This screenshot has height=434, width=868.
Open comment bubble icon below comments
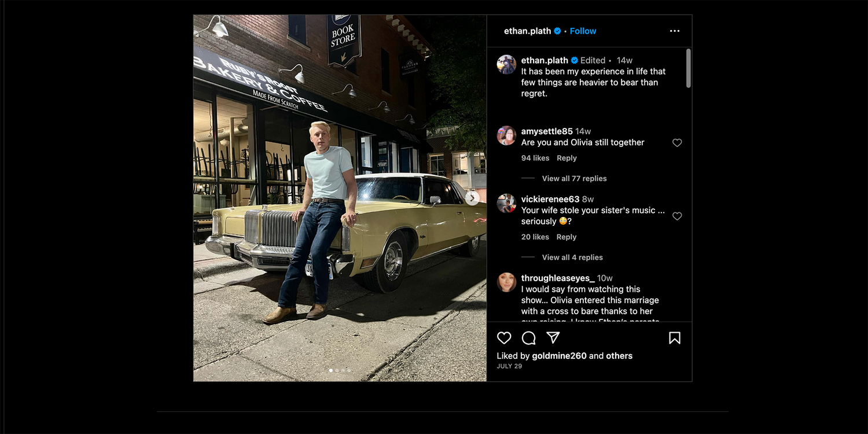tap(529, 338)
